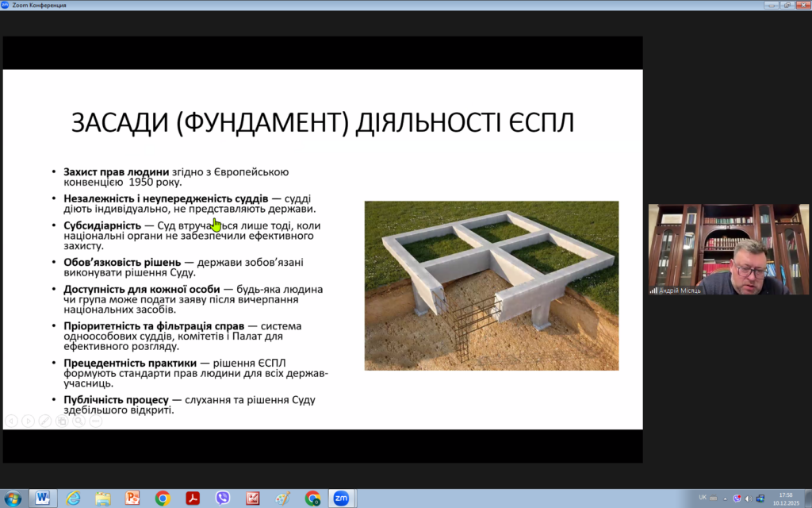Screen dimensions: 812x508
Task: Expand hidden system tray icons
Action: coord(725,498)
